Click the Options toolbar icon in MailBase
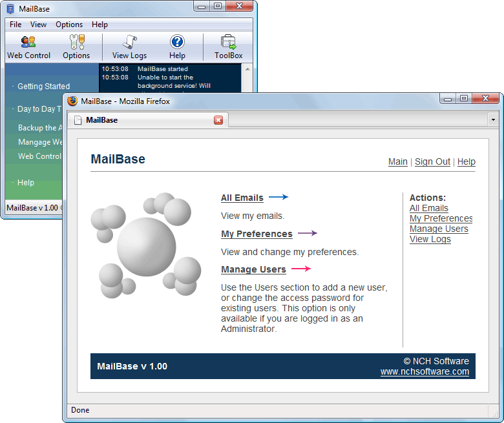Viewport: 504px width, 423px height. (76, 47)
